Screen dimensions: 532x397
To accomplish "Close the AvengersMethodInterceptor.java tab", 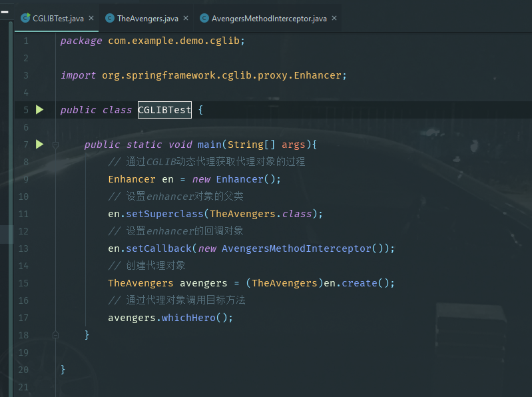I will pos(334,19).
